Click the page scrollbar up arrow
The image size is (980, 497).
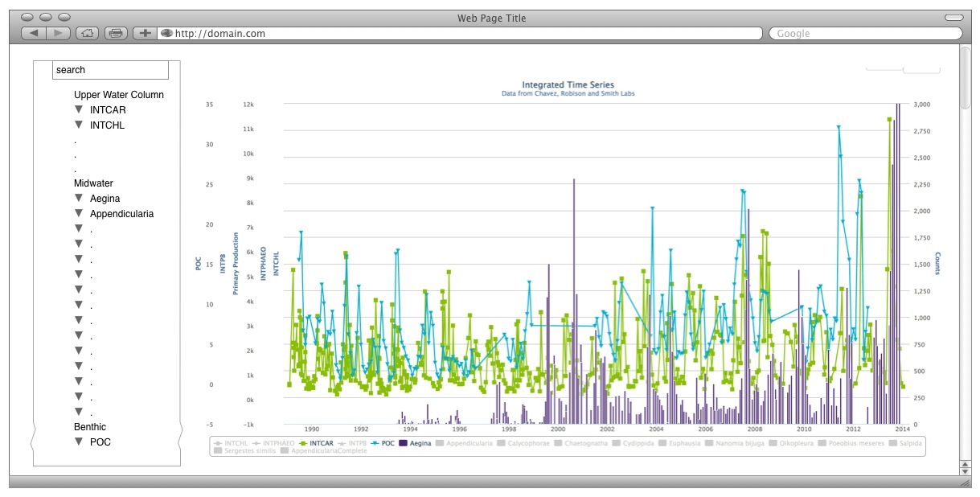966,464
